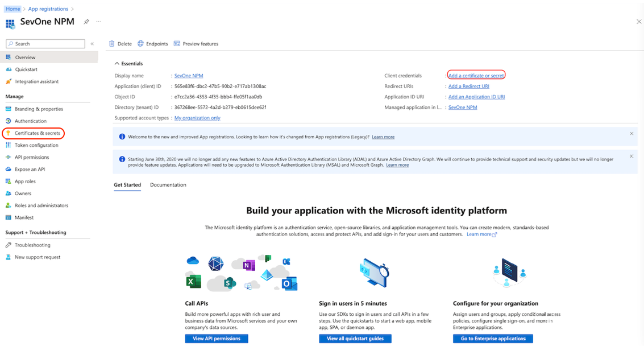Click the pin icon next to SevOne NPM title
This screenshot has height=346, width=644.
pos(86,22)
